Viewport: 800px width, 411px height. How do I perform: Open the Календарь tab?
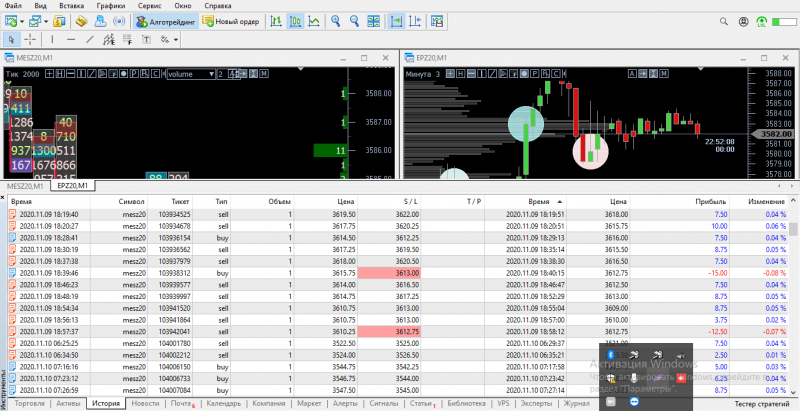pos(223,403)
